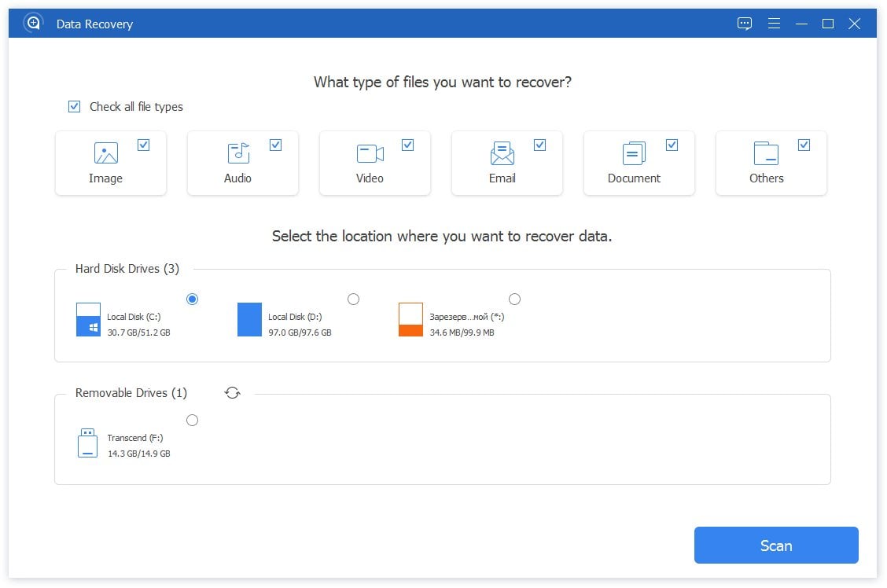Select the Document file type icon

[635, 153]
